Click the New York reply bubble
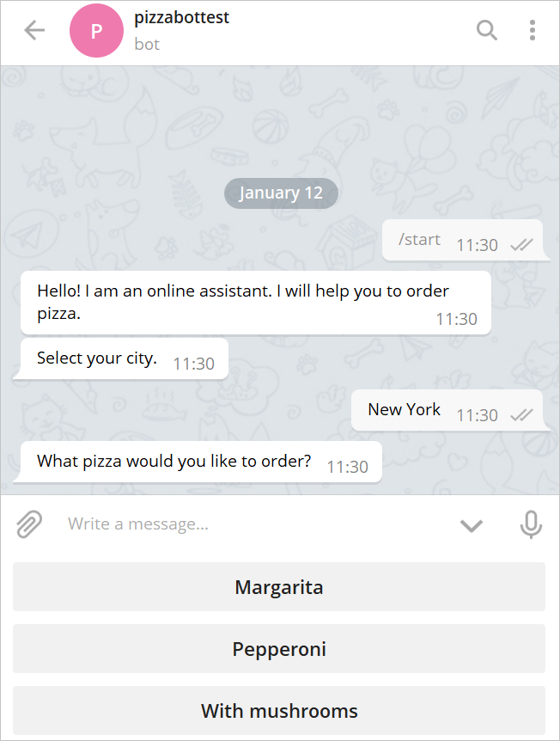The height and width of the screenshot is (741, 560). (404, 410)
